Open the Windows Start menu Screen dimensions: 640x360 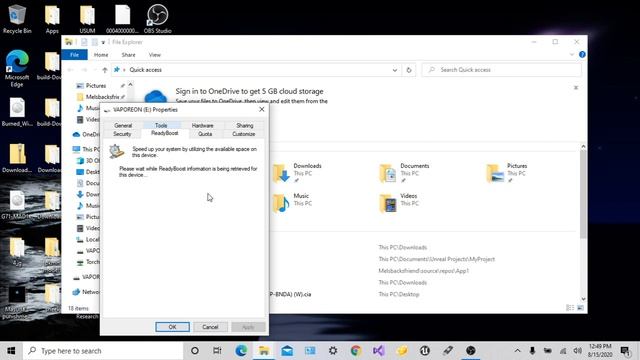click(11, 351)
